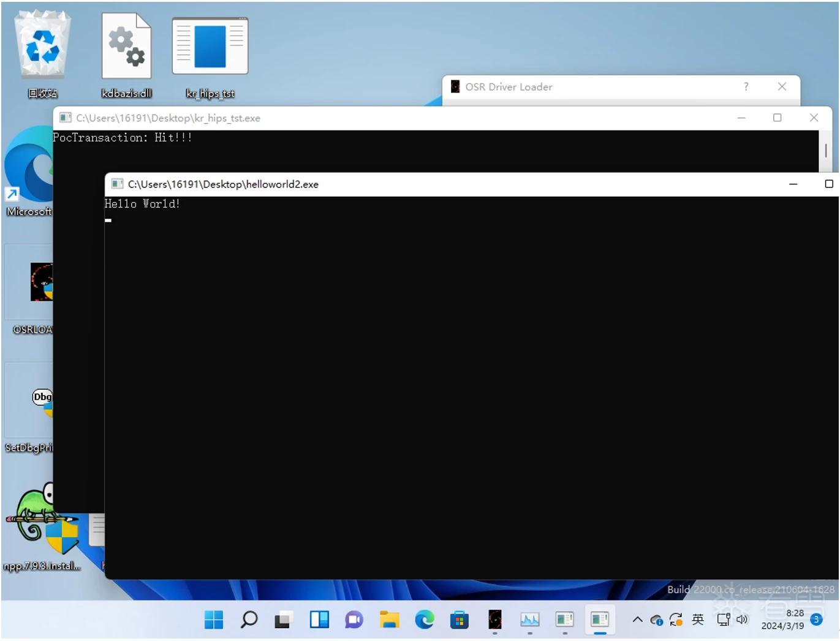Click helloworld2.exe title bar text
This screenshot has height=641, width=840.
(223, 184)
